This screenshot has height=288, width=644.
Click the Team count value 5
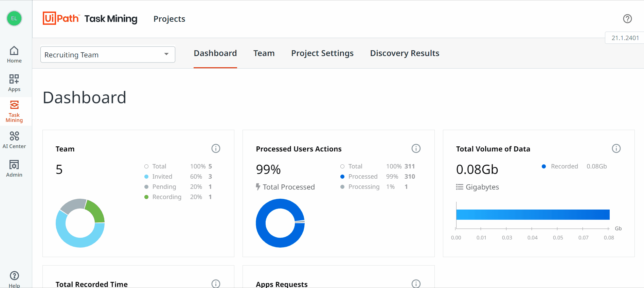tap(59, 169)
